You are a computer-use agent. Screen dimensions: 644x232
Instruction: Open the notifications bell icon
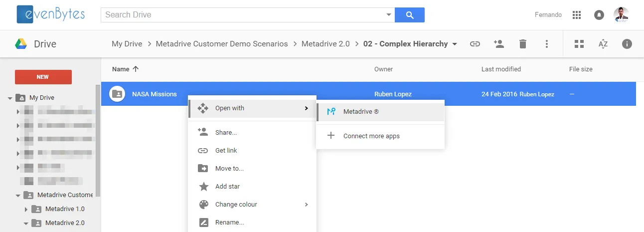(599, 15)
